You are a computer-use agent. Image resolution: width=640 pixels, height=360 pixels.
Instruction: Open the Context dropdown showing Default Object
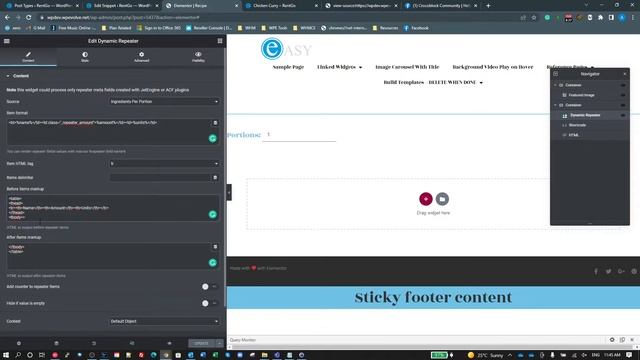[x=164, y=321]
